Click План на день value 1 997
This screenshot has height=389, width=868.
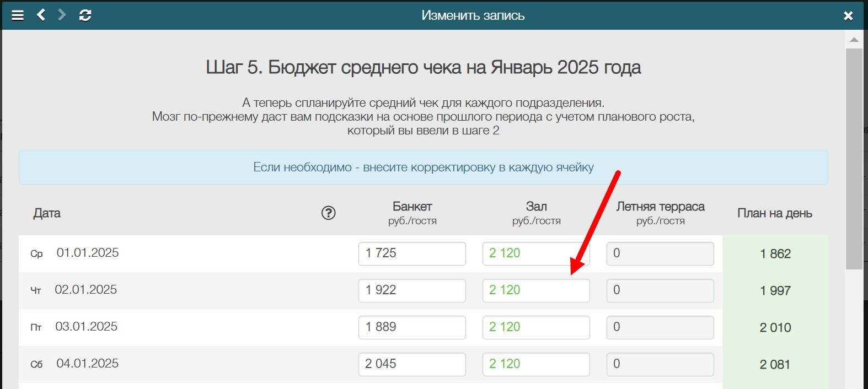pos(775,291)
